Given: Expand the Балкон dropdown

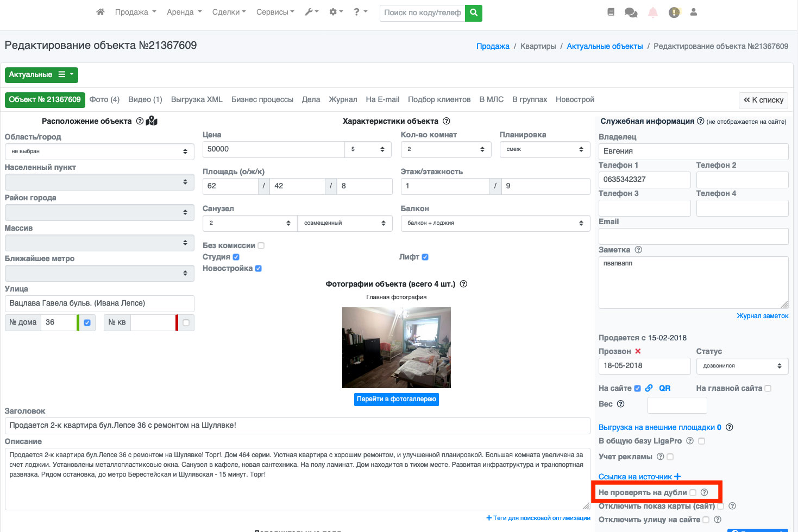Looking at the screenshot, I should tap(495, 223).
